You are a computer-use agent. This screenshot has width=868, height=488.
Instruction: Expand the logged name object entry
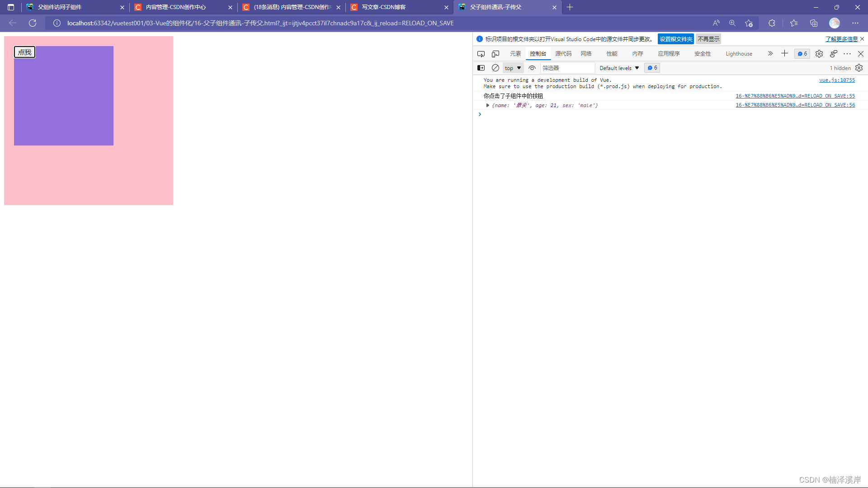(488, 105)
